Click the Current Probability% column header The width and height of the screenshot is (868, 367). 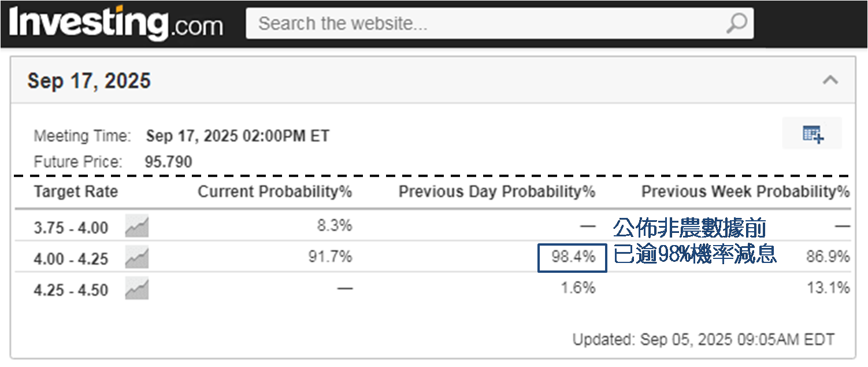275,192
